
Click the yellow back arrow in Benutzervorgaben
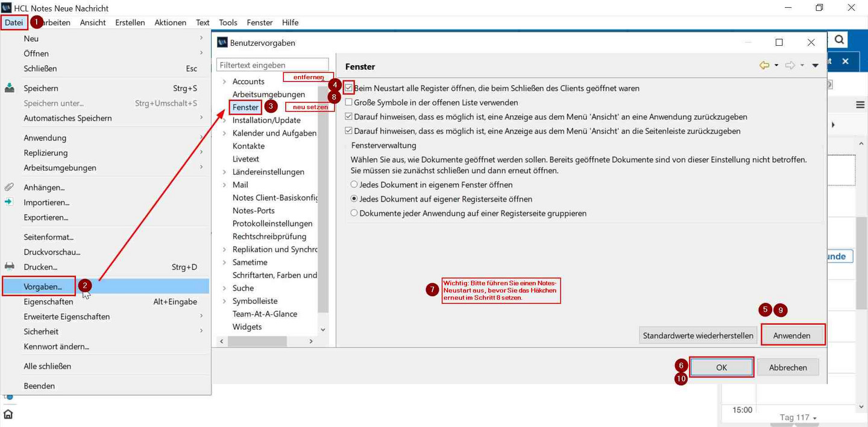(764, 65)
